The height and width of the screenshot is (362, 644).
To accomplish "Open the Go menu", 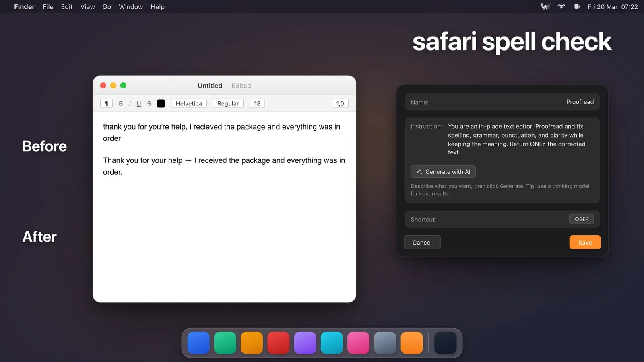I will click(107, 7).
